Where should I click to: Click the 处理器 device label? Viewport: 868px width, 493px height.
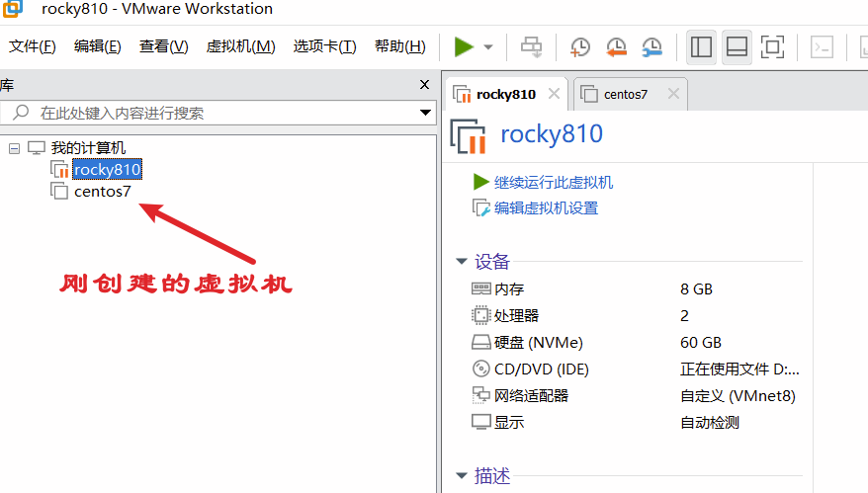[x=516, y=316]
